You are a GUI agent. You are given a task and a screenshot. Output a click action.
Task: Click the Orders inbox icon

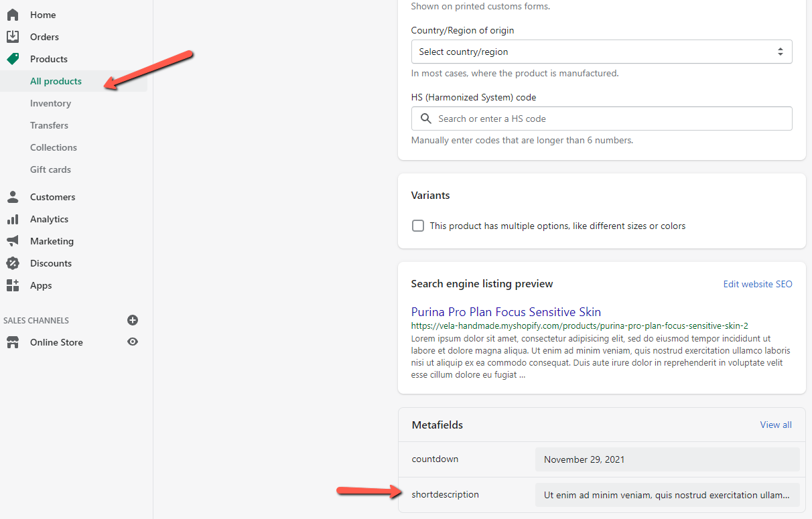pos(13,37)
